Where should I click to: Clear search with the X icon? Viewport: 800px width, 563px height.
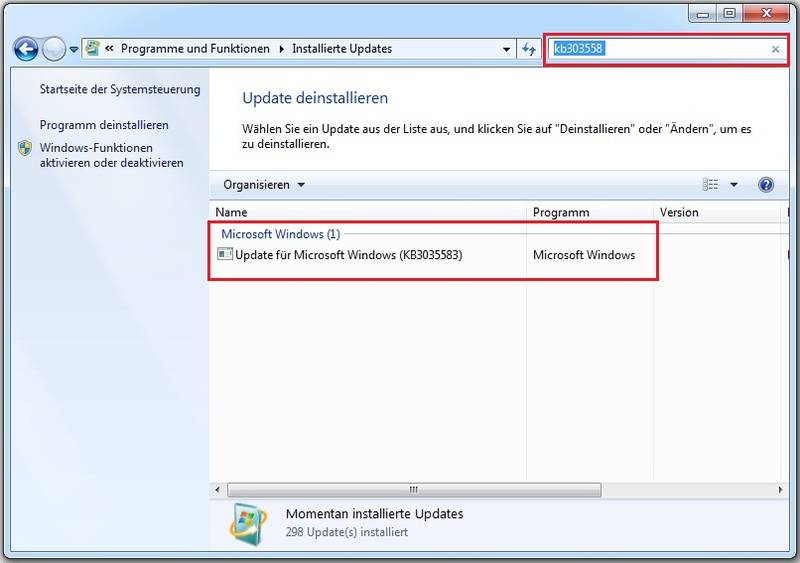(x=775, y=49)
